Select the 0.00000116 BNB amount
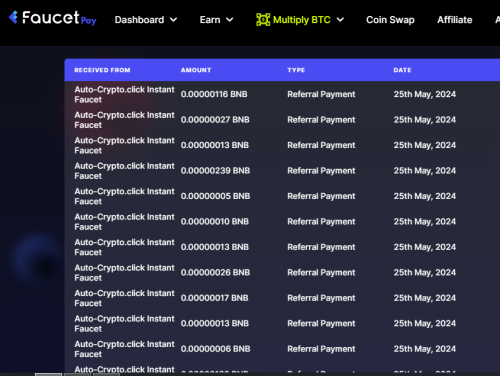Viewport: 500px width, 376px height. (x=214, y=94)
